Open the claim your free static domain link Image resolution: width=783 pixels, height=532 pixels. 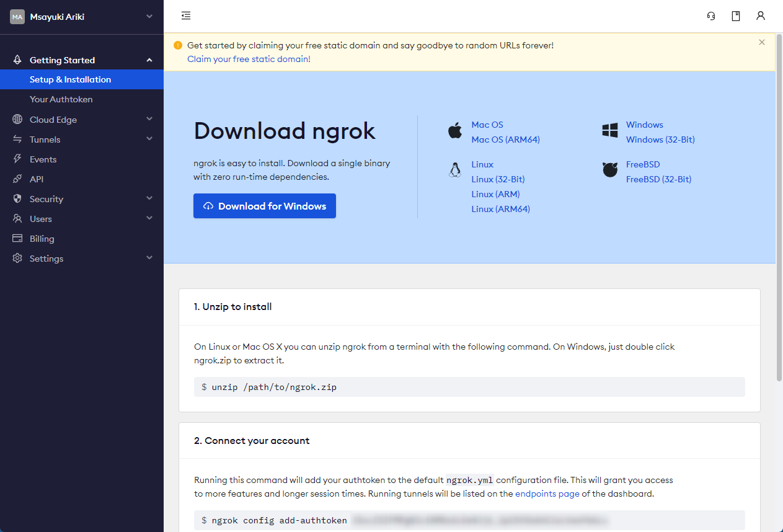coord(249,59)
